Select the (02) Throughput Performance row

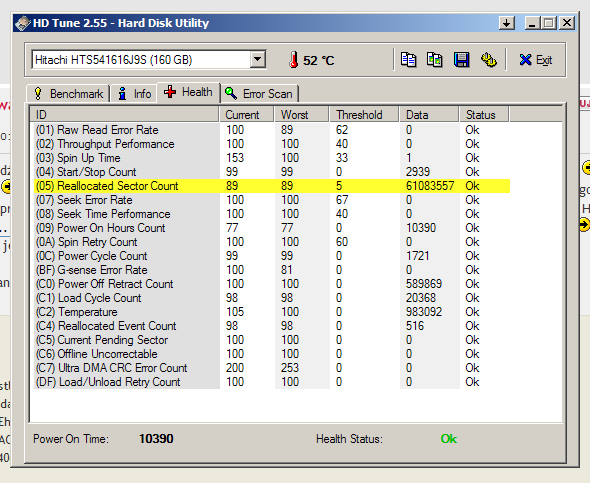(272, 144)
